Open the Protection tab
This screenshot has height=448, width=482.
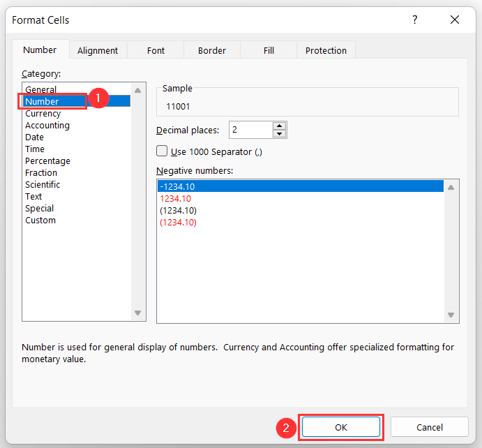point(326,50)
